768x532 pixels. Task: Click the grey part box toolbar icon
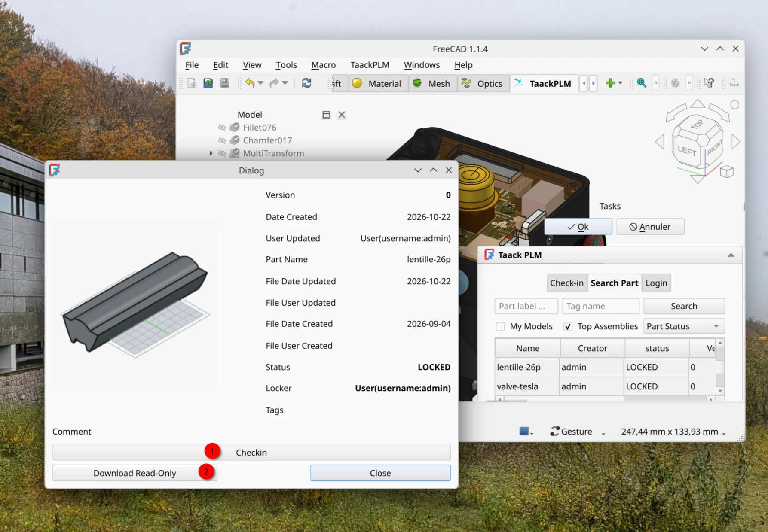pyautogui.click(x=676, y=83)
